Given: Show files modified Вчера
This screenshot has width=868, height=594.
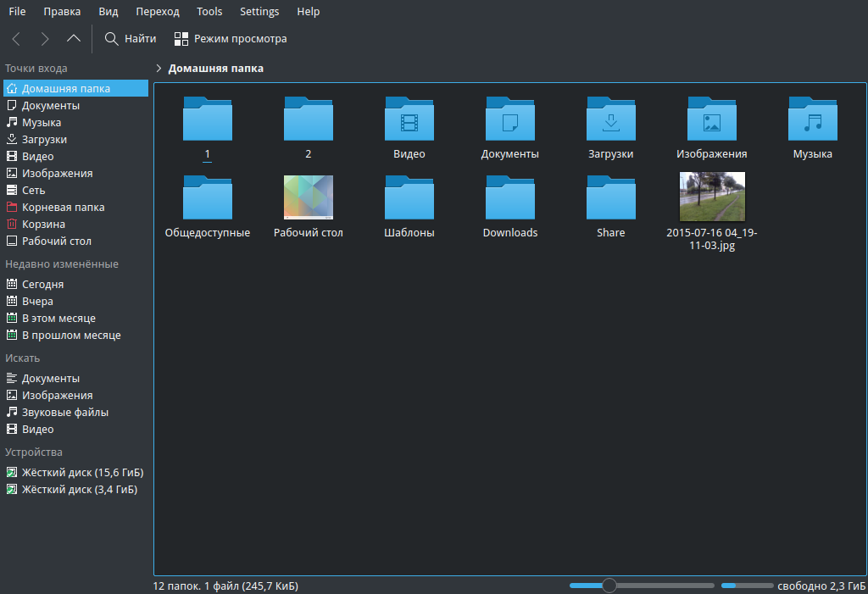Looking at the screenshot, I should 75,301.
